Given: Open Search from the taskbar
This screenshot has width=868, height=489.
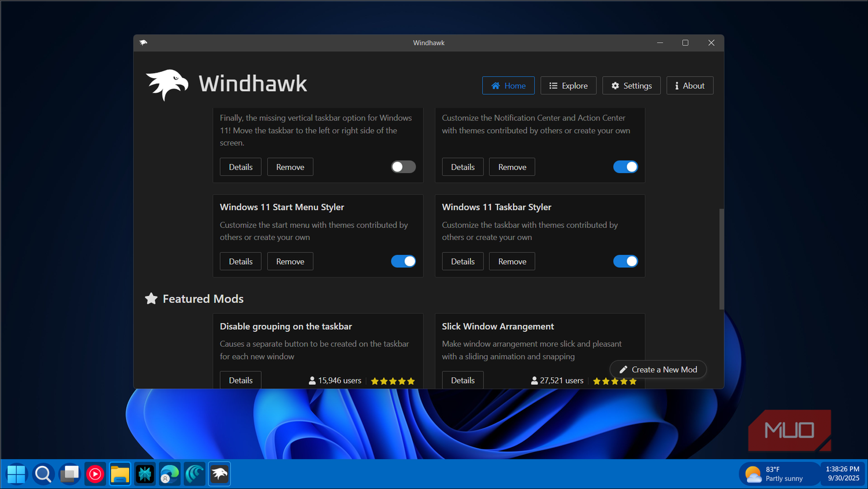Looking at the screenshot, I should pyautogui.click(x=43, y=474).
